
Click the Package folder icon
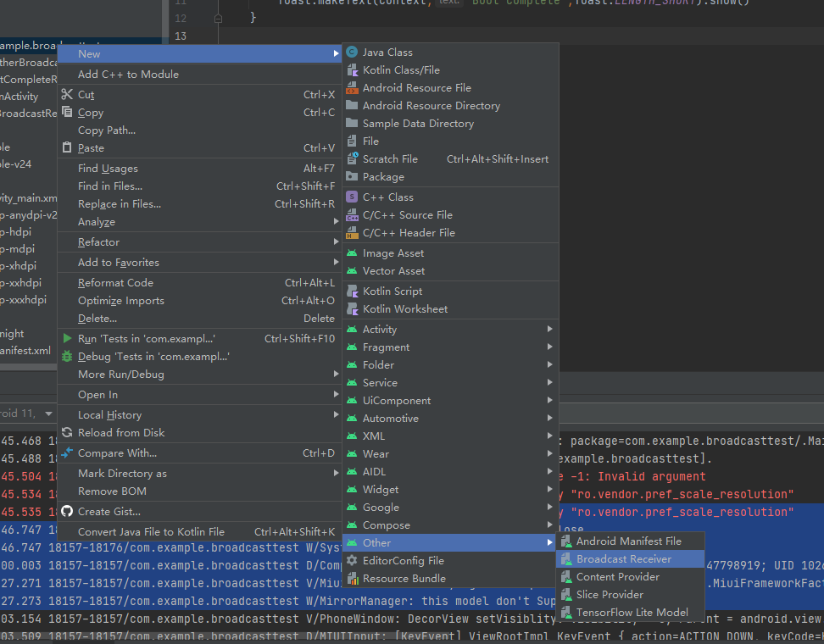coord(352,176)
